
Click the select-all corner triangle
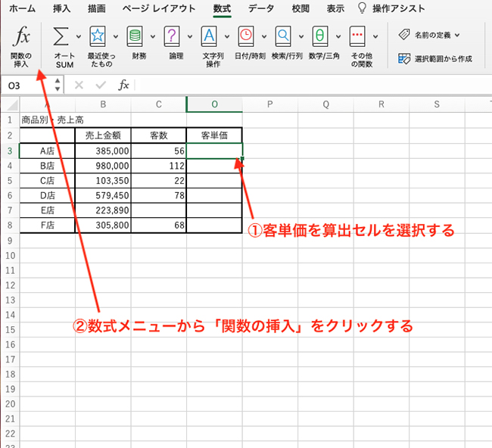click(13, 105)
